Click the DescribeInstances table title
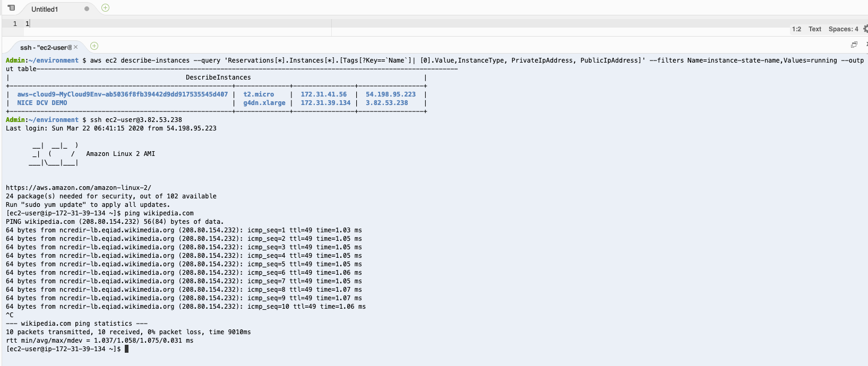 pos(218,77)
